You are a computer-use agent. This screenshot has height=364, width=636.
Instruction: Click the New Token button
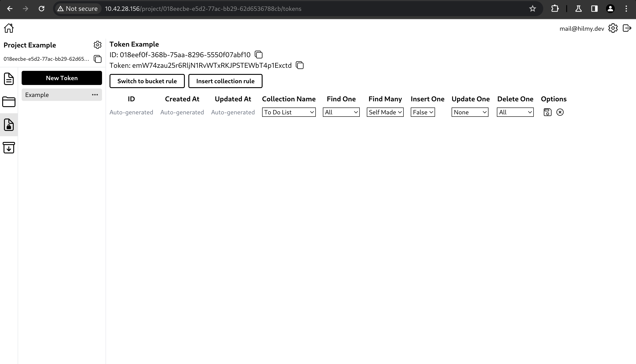pyautogui.click(x=62, y=78)
